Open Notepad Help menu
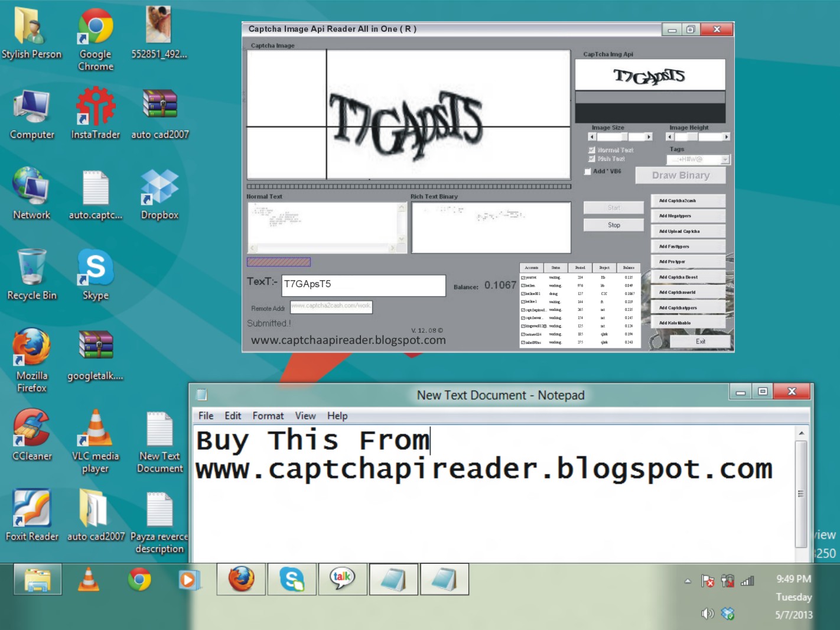Viewport: 840px width, 630px height. 337,416
